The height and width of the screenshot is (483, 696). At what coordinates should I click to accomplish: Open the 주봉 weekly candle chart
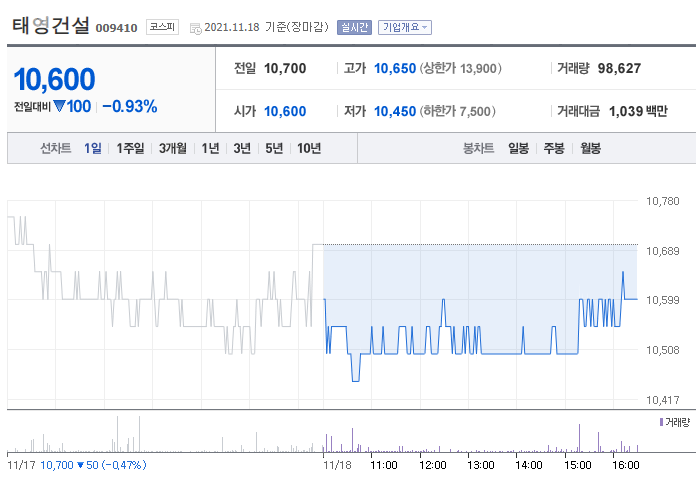point(554,148)
